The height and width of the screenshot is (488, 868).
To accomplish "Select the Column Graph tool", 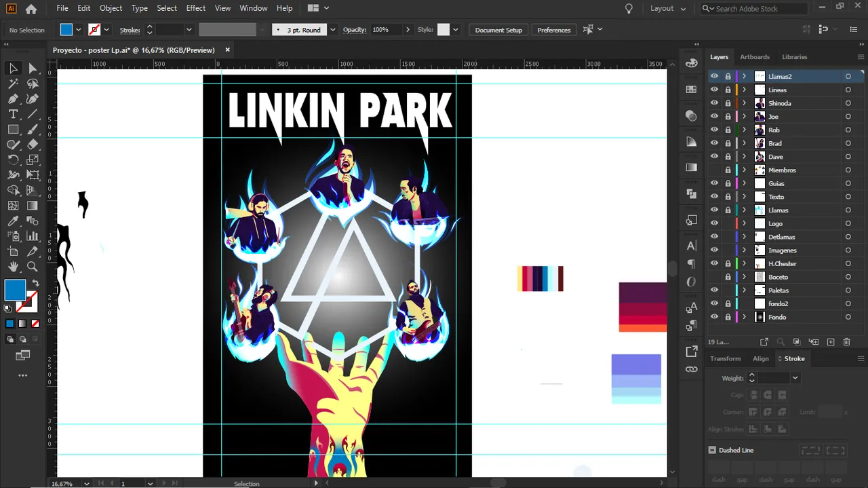I will [x=33, y=236].
